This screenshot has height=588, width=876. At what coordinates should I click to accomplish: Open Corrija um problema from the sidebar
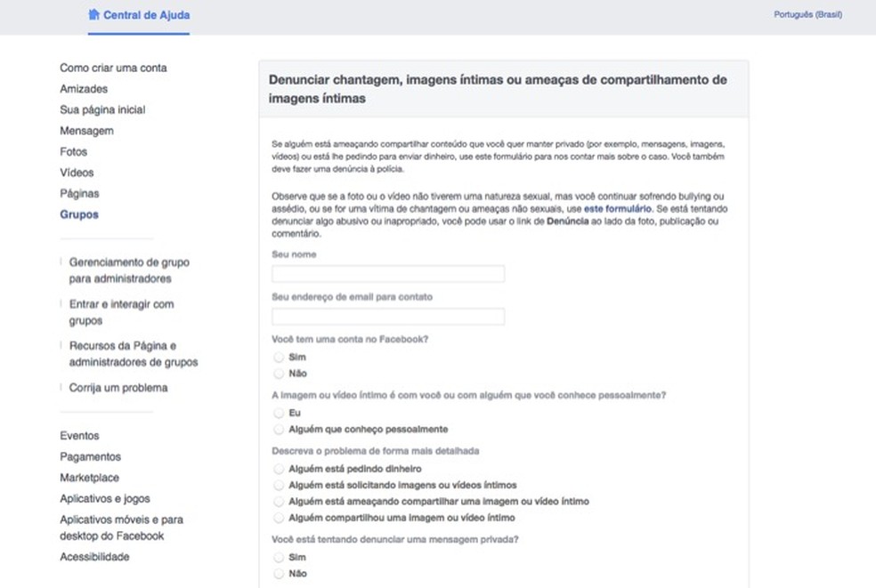(x=117, y=388)
